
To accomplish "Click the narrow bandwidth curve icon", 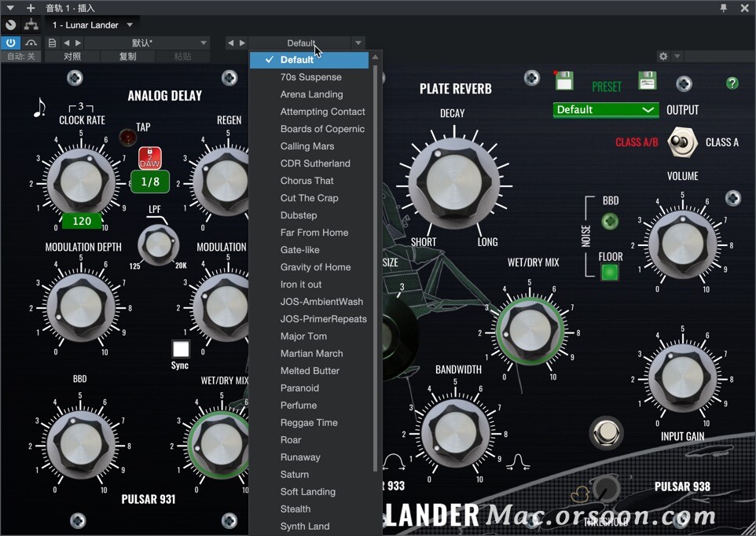I will coord(519,462).
